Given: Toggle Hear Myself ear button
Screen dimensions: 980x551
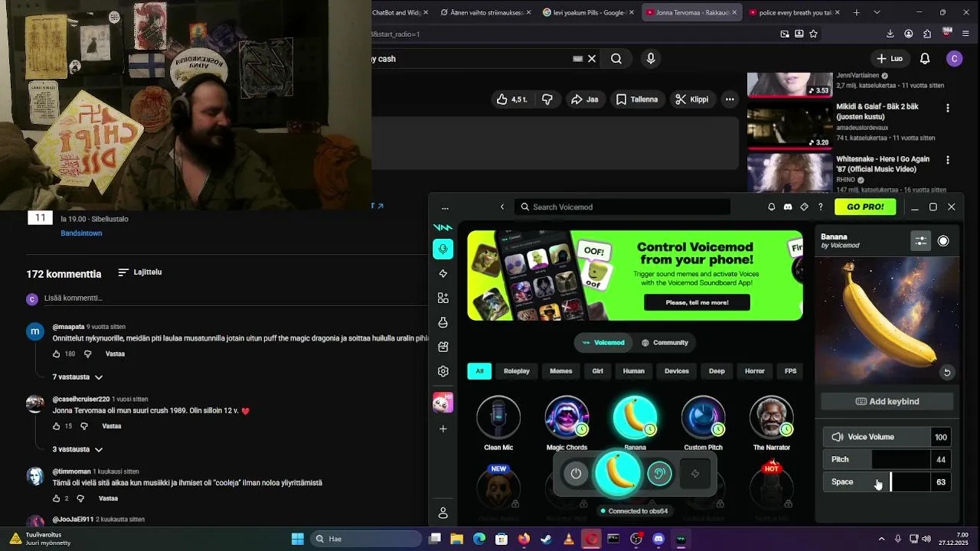Looking at the screenshot, I should point(659,474).
